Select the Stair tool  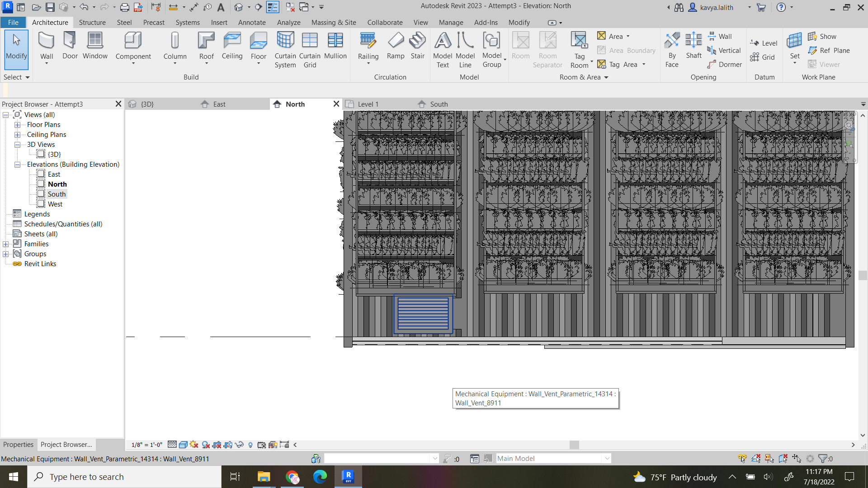tap(417, 45)
